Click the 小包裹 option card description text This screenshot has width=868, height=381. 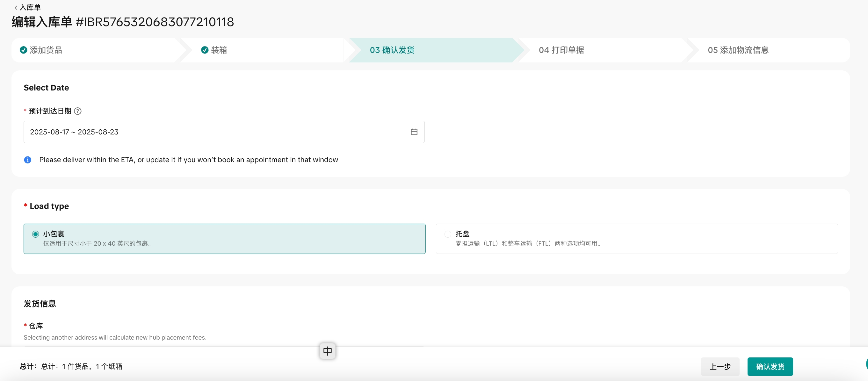coord(98,244)
